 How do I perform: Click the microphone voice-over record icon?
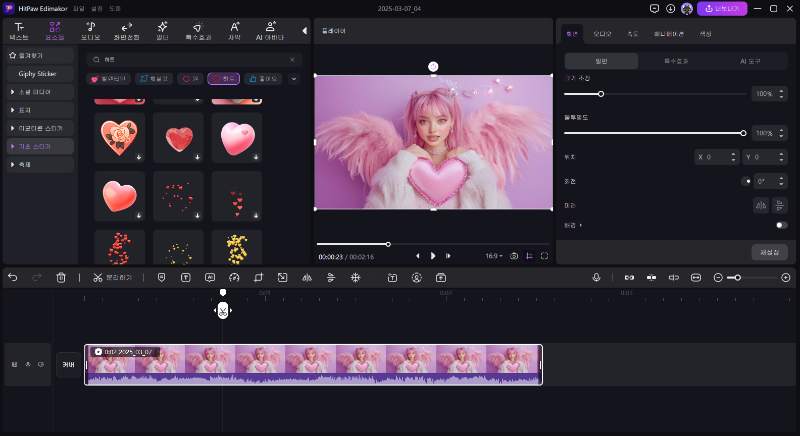pyautogui.click(x=596, y=277)
